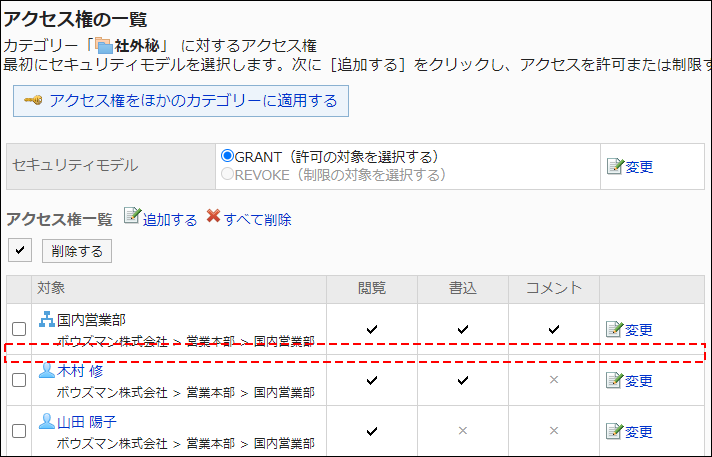Open 山田 陽子 user link
Image resolution: width=712 pixels, height=457 pixels.
click(87, 422)
